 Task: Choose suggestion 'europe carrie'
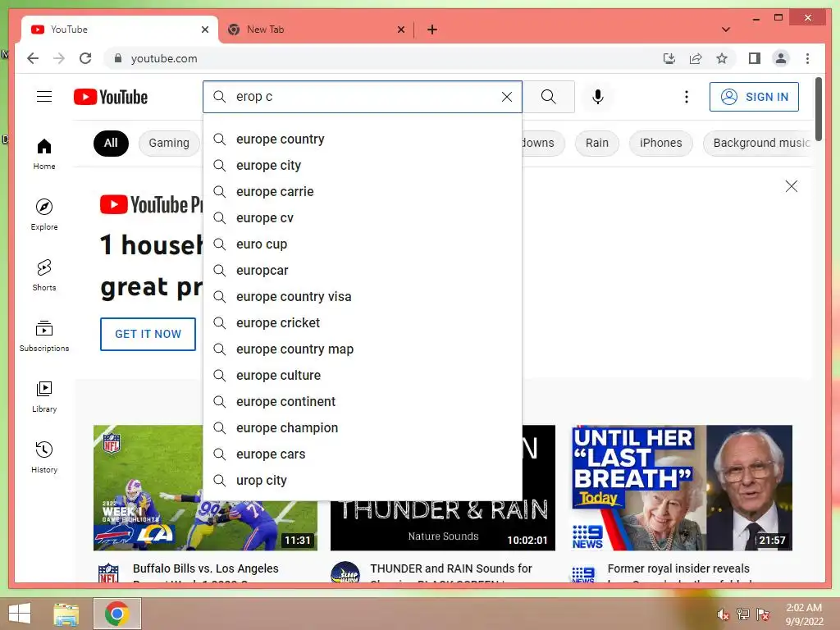pyautogui.click(x=363, y=192)
